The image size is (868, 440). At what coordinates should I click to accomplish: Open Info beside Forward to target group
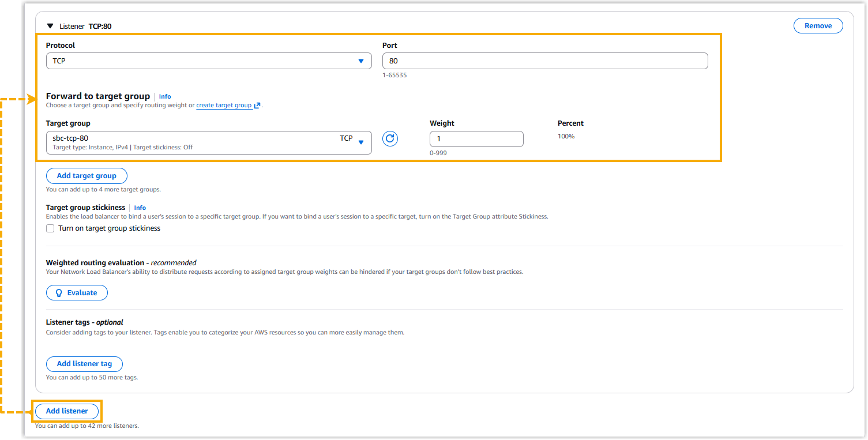165,97
